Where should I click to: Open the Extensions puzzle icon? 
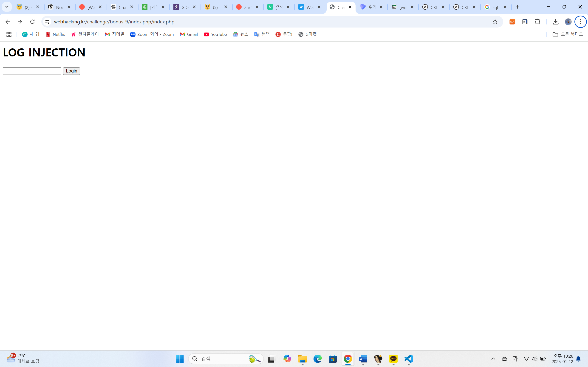[537, 22]
